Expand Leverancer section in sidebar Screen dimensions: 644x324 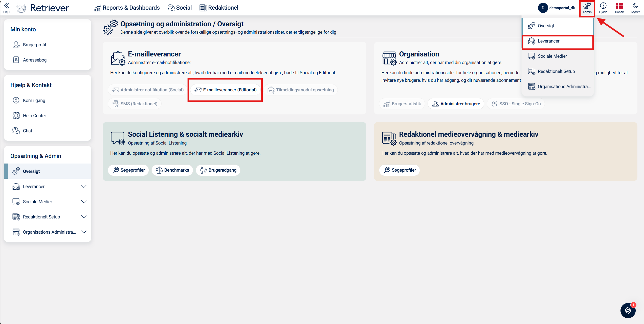pos(84,187)
